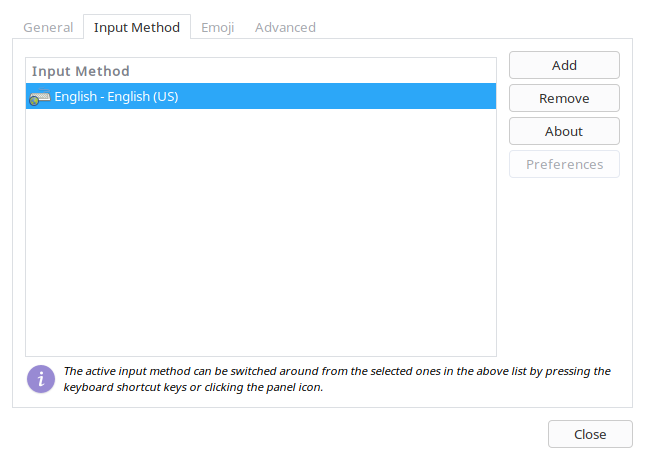The width and height of the screenshot is (645, 460).
Task: Click the greyed-out Preferences button
Action: click(x=564, y=164)
